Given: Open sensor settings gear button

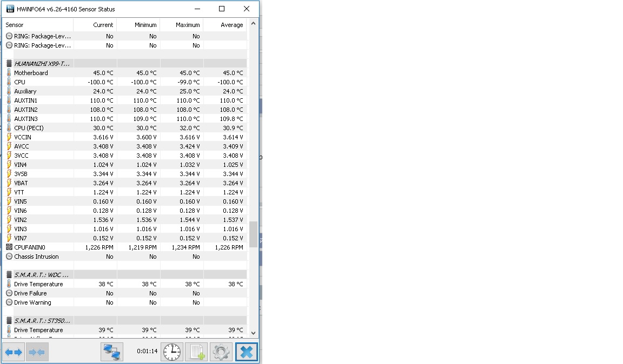Looking at the screenshot, I should point(221,352).
